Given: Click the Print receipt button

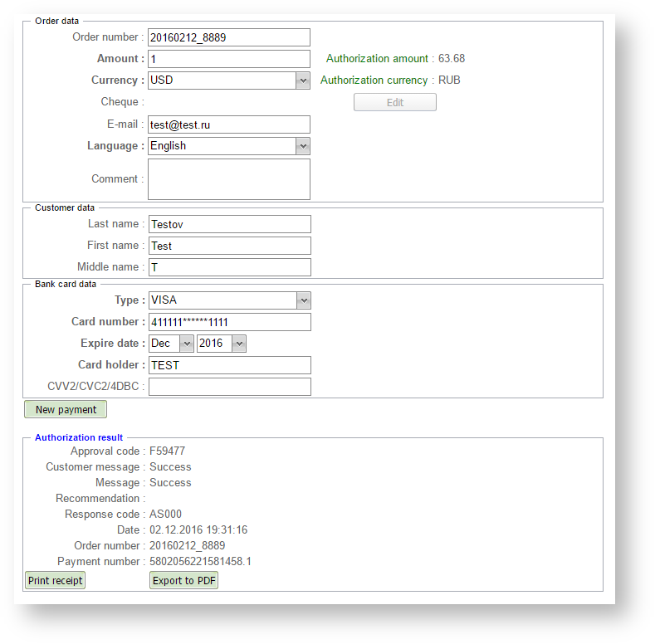Looking at the screenshot, I should tap(55, 581).
